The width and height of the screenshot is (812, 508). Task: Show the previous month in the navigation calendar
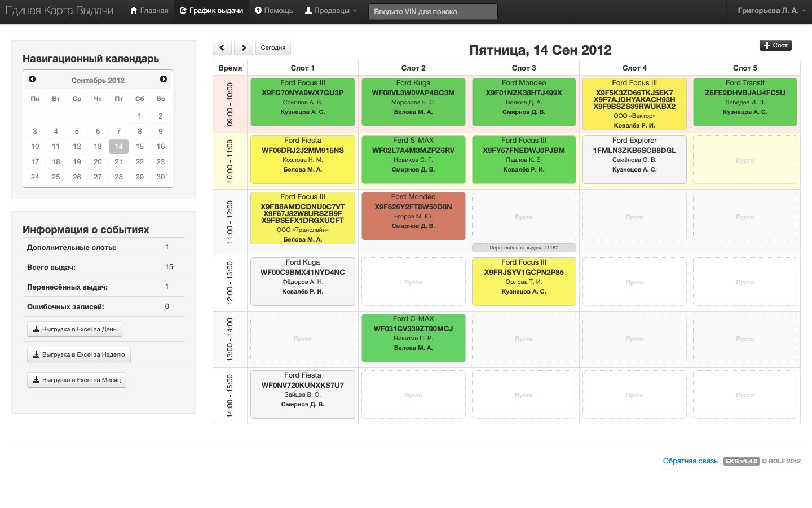[32, 79]
